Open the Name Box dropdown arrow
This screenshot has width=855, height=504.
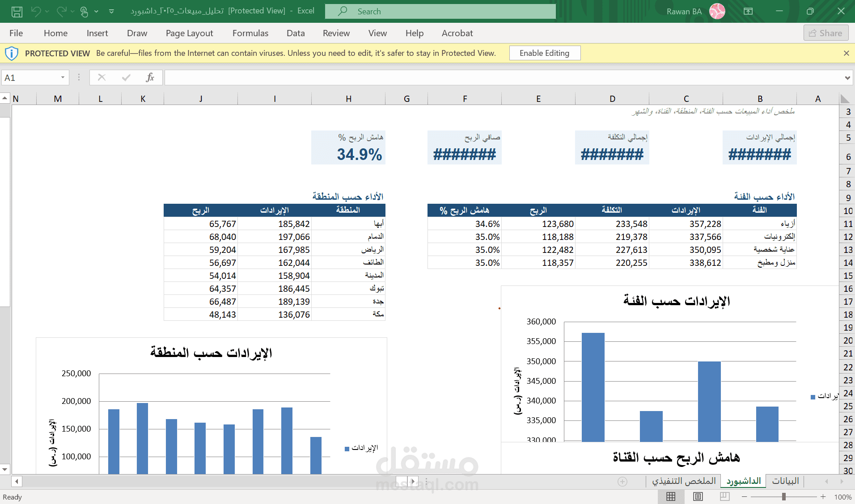(63, 78)
